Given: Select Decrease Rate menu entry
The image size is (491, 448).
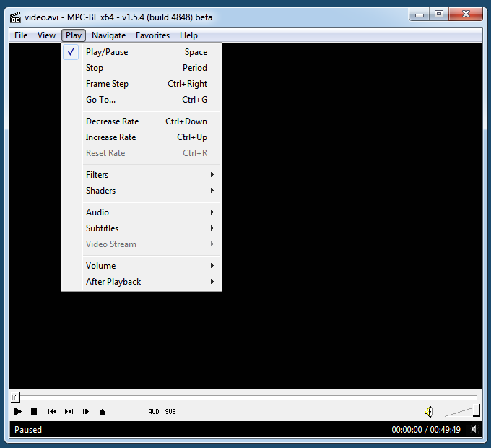Looking at the screenshot, I should [x=142, y=121].
